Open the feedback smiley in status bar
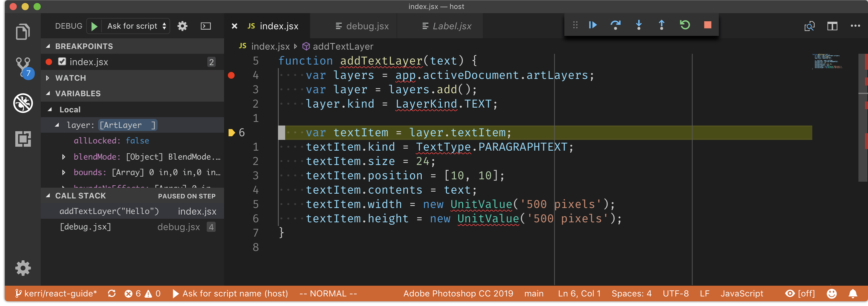The width and height of the screenshot is (868, 306). tap(831, 294)
